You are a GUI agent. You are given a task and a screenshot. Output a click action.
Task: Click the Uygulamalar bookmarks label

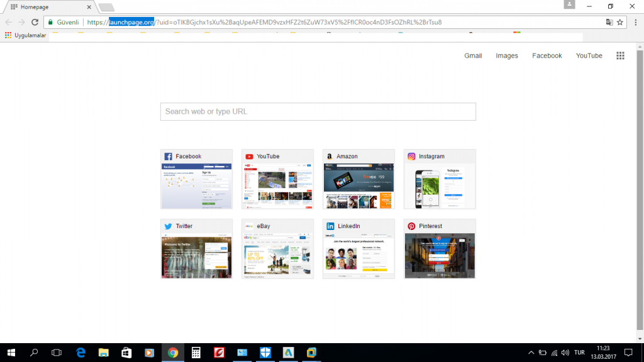tap(30, 35)
